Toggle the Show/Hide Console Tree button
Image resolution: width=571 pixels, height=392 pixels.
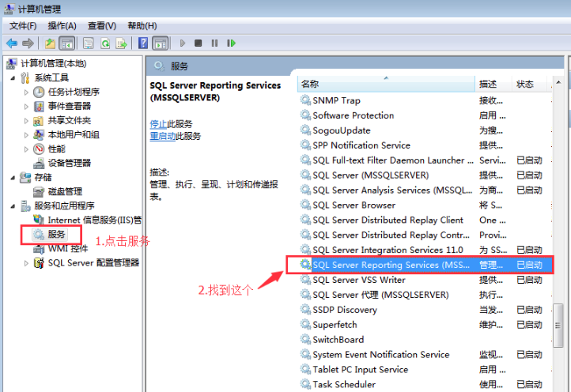pos(67,43)
